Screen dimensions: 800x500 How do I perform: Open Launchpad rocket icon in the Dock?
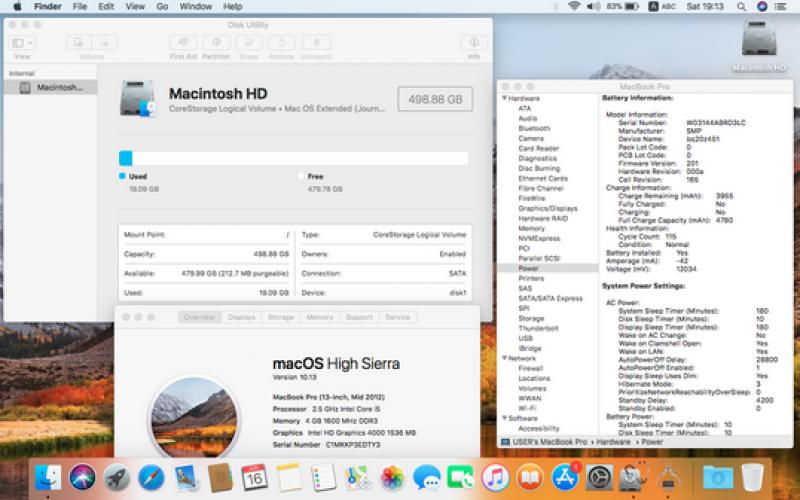click(x=117, y=478)
